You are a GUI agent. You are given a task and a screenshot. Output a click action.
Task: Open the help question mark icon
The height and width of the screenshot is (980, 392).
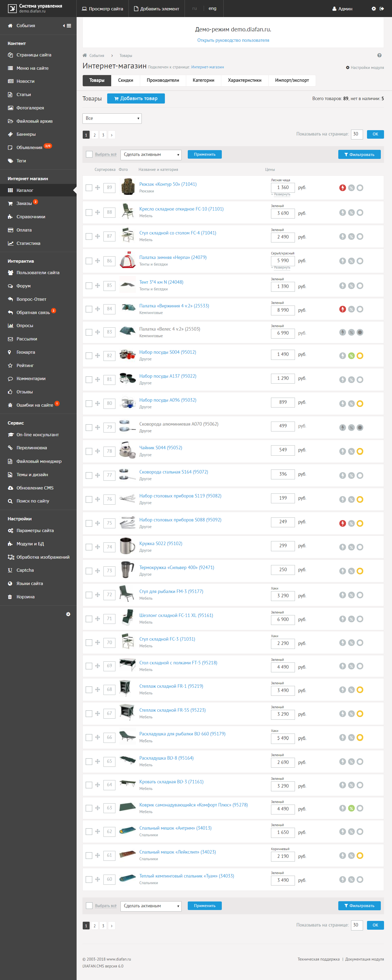coord(379,55)
